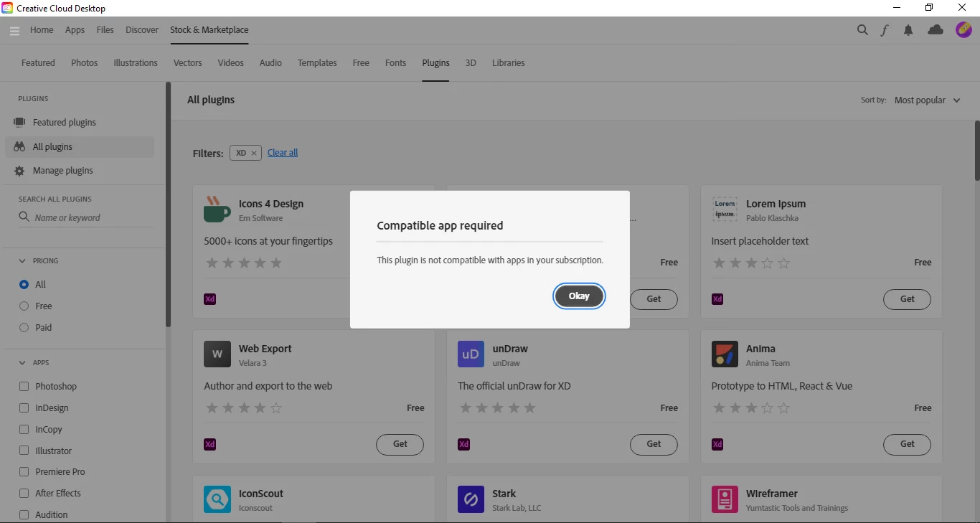The image size is (980, 523).
Task: Click the Anima plugin icon
Action: pos(725,354)
